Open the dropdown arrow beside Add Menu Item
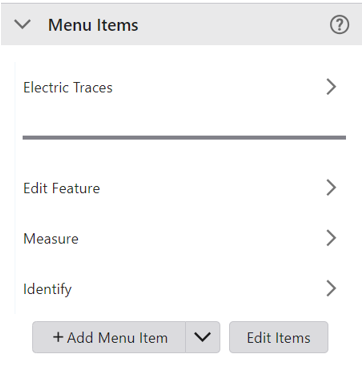The height and width of the screenshot is (366, 363). coord(203,337)
